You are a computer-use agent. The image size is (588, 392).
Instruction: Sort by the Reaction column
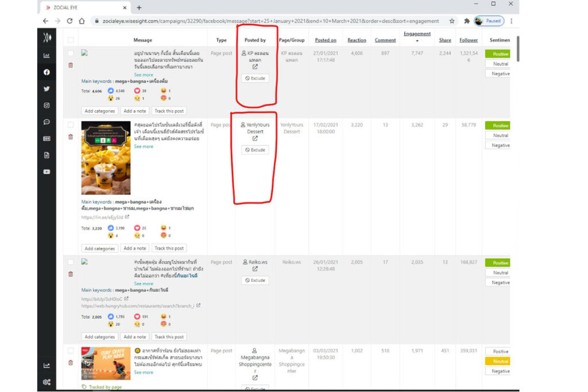pos(357,40)
